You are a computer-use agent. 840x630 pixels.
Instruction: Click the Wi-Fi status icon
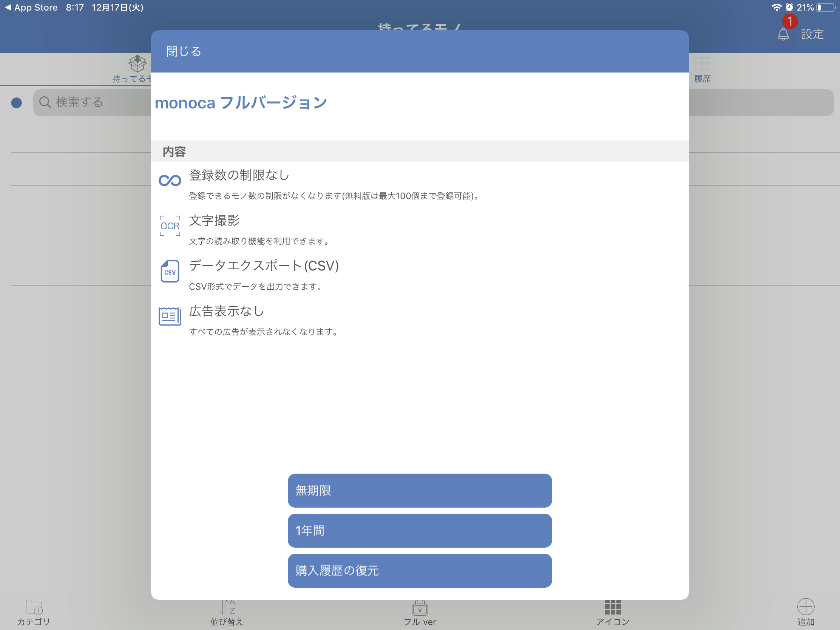pyautogui.click(x=777, y=7)
